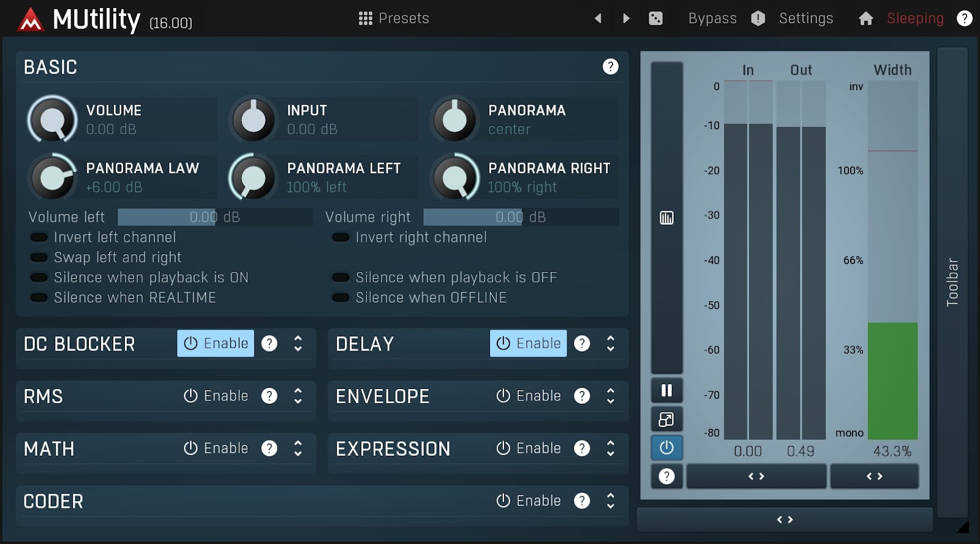Click the home icon
The image size is (980, 544).
coord(865,19)
